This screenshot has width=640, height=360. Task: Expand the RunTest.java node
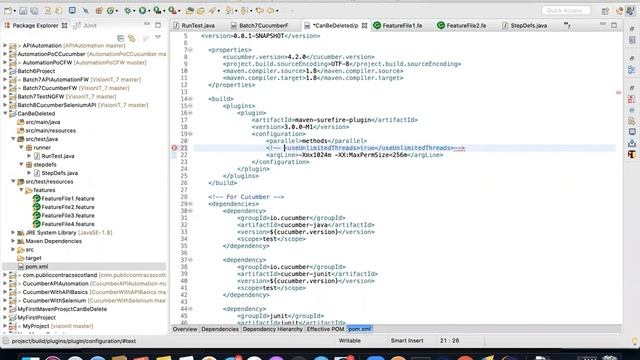(29, 156)
